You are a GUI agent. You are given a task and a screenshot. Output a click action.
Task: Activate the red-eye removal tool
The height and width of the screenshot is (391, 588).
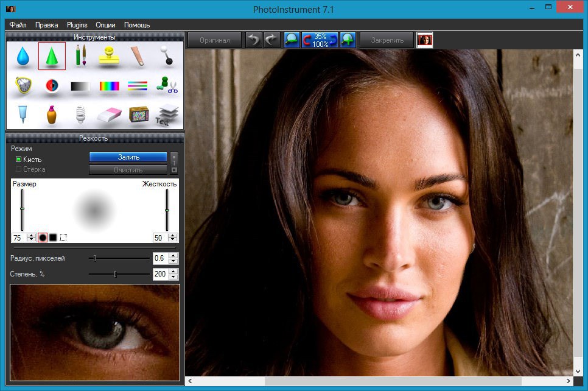[51, 85]
